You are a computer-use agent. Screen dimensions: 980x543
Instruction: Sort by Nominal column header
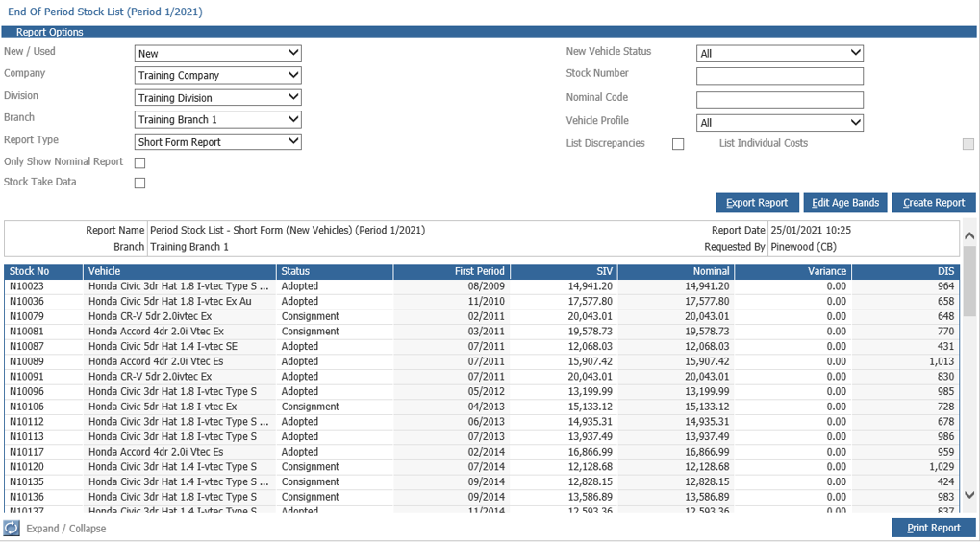click(x=676, y=271)
